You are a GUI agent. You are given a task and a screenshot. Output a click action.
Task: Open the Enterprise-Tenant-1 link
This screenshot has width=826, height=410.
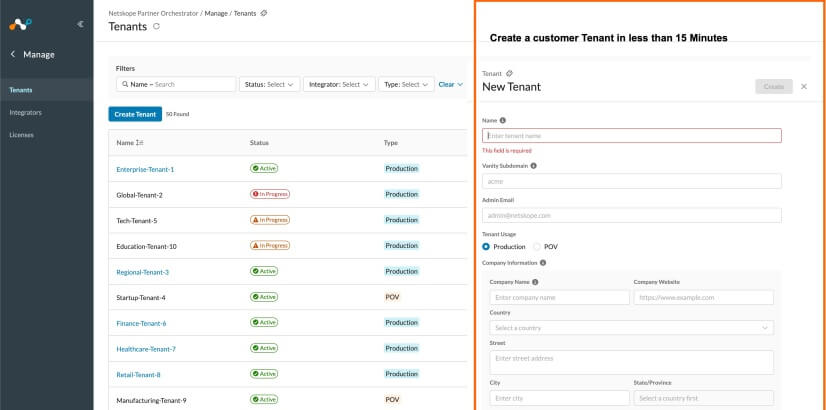[x=145, y=169]
